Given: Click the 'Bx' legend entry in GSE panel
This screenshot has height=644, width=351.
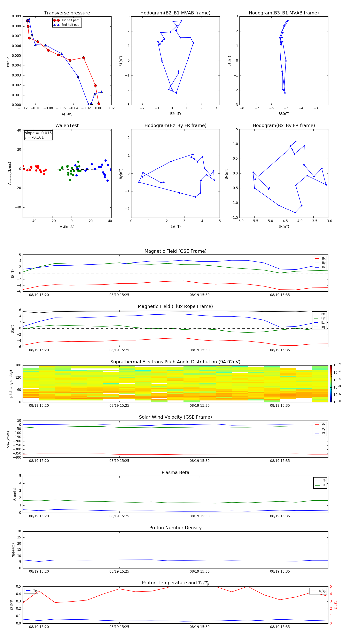Looking at the screenshot, I should click(x=320, y=259).
